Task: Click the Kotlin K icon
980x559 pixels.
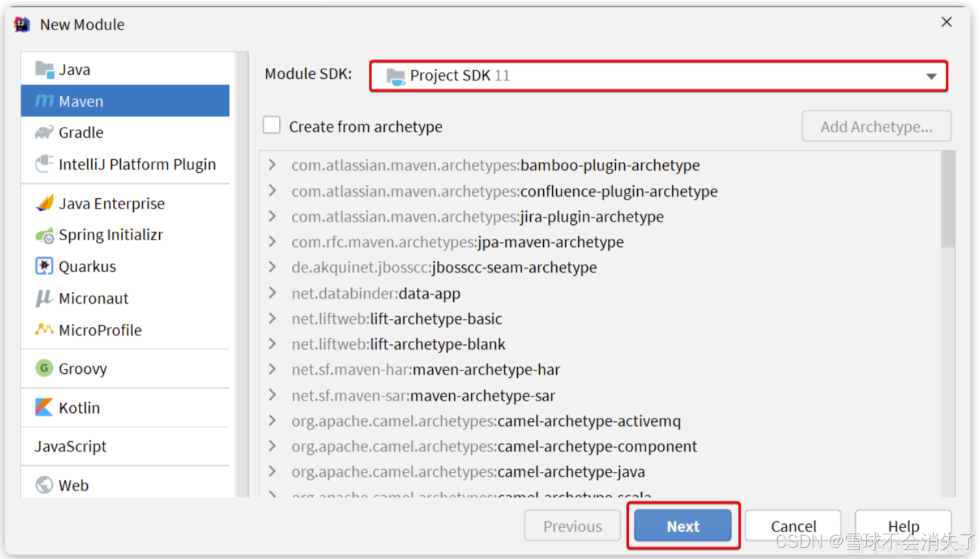Action: point(44,407)
